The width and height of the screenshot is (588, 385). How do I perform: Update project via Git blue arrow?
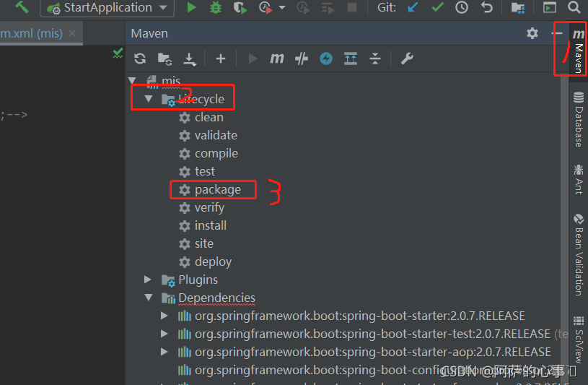413,7
